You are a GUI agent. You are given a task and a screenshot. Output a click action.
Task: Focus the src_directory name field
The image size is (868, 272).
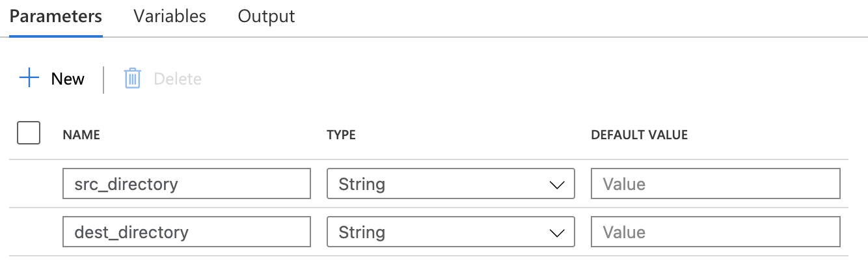[187, 184]
